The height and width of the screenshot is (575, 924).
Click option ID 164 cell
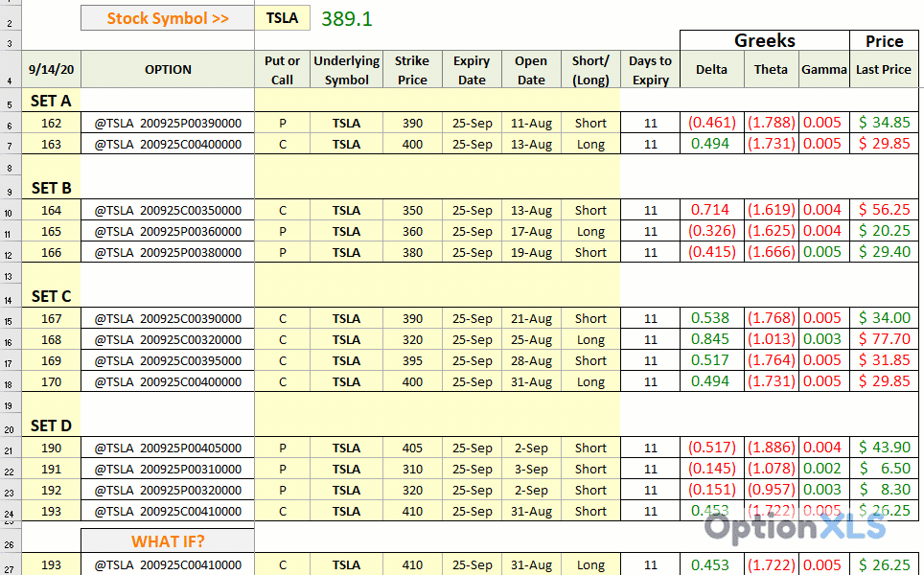(x=51, y=211)
